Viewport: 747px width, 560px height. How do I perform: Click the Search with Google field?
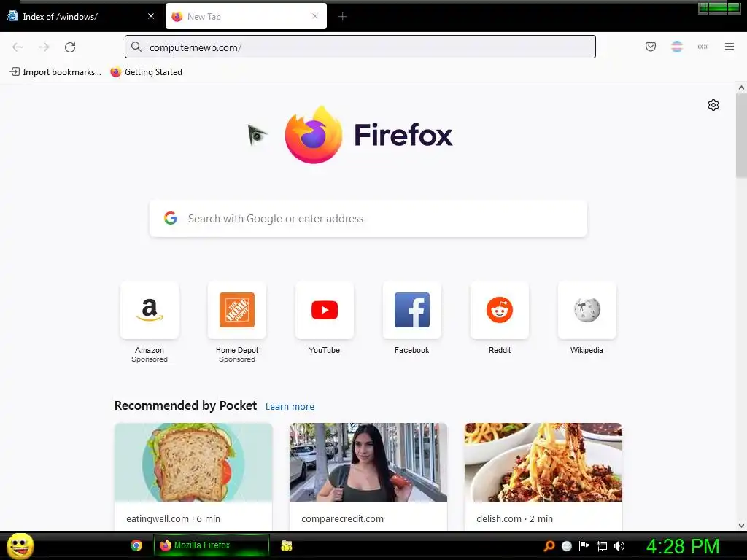point(368,219)
